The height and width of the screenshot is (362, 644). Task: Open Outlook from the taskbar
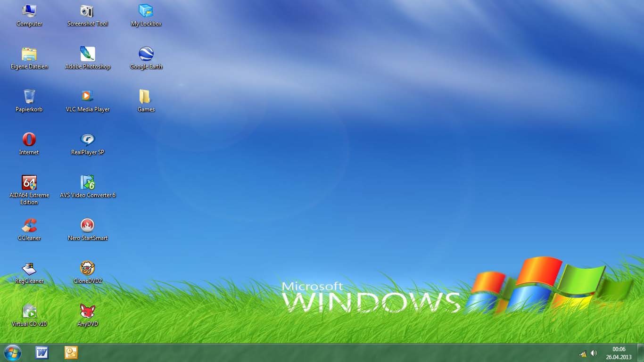click(71, 353)
